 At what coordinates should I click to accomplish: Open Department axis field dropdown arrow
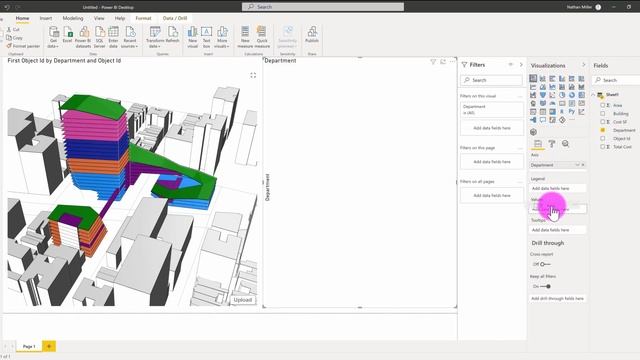tap(577, 165)
